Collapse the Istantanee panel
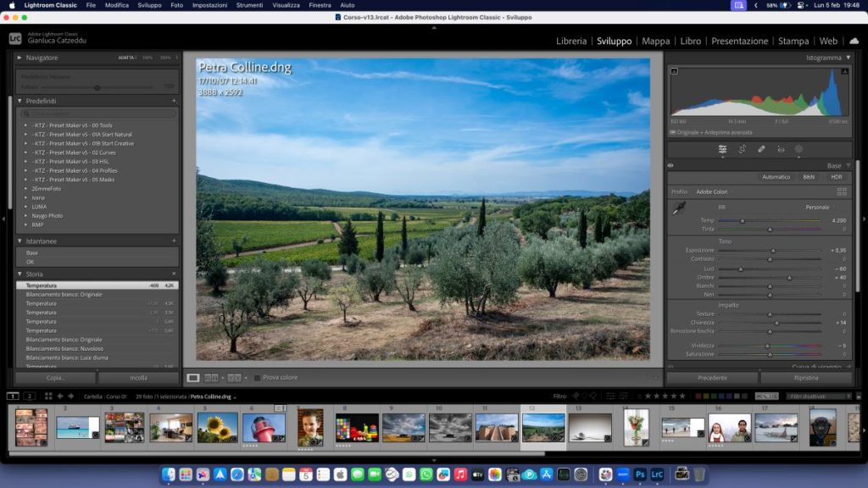Screen dimensions: 868x488 pyautogui.click(x=19, y=241)
